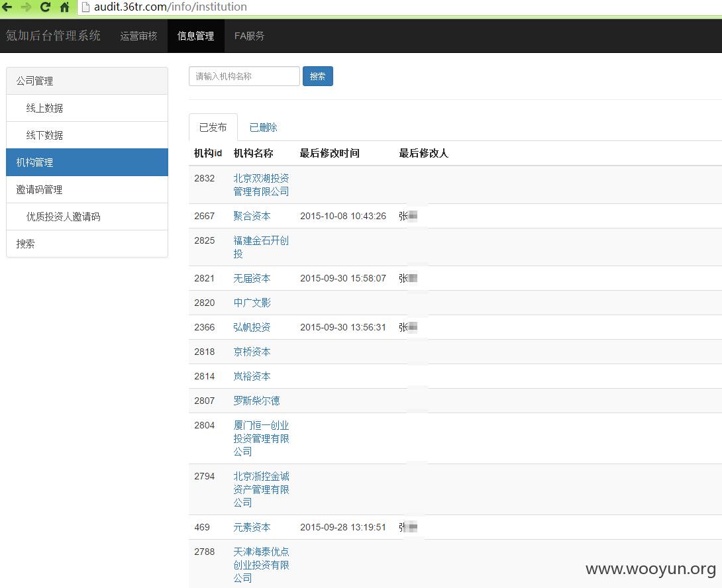Open 邀请码管理 in the sidebar

click(x=87, y=189)
